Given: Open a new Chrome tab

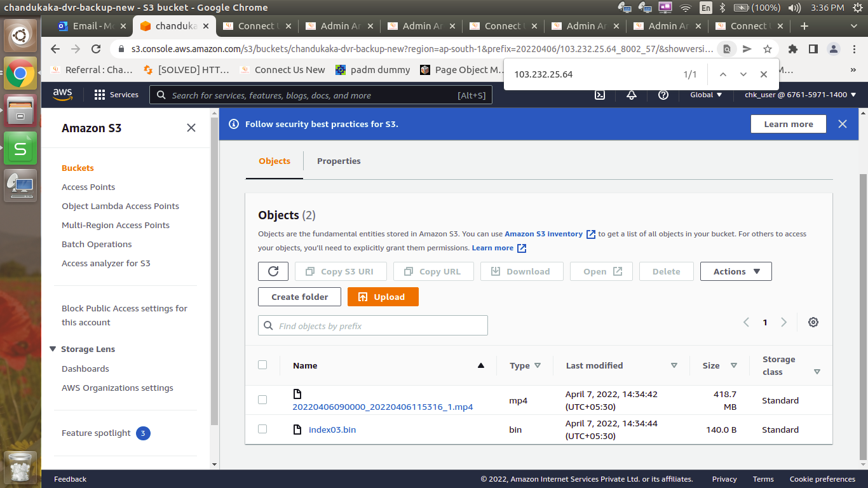Looking at the screenshot, I should point(804,26).
